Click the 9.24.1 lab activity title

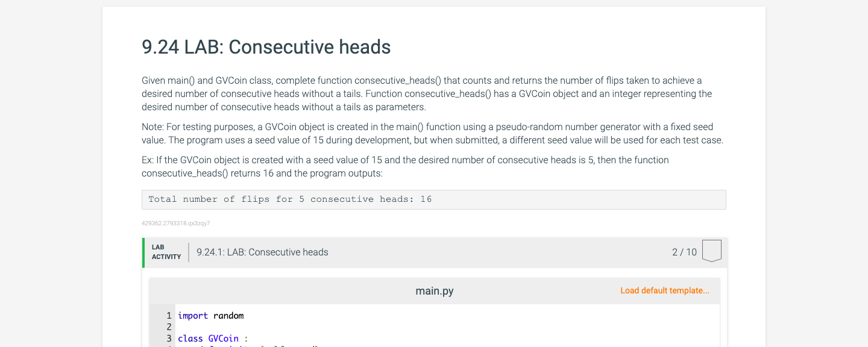pyautogui.click(x=262, y=252)
